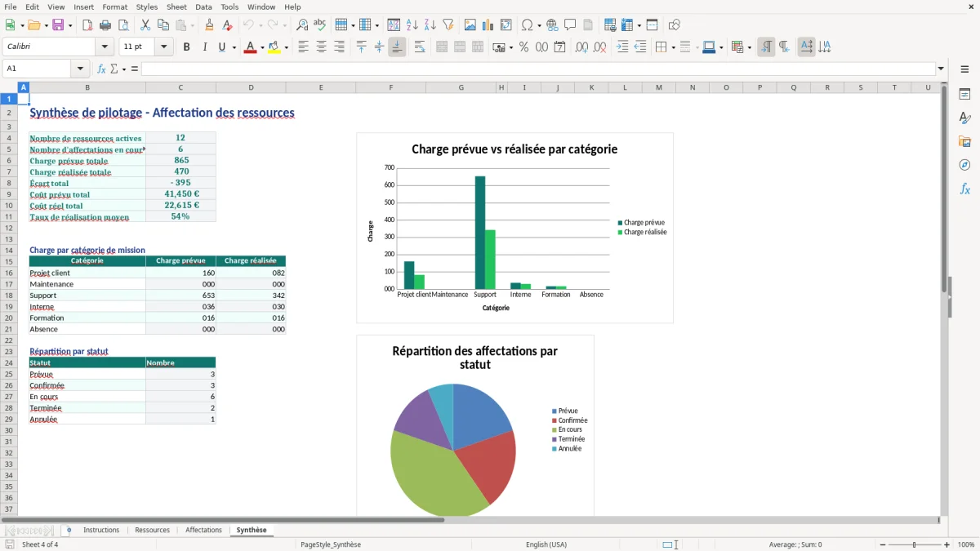Expand Name Box dropdown
Image resolution: width=980 pixels, height=551 pixels.
click(80, 69)
